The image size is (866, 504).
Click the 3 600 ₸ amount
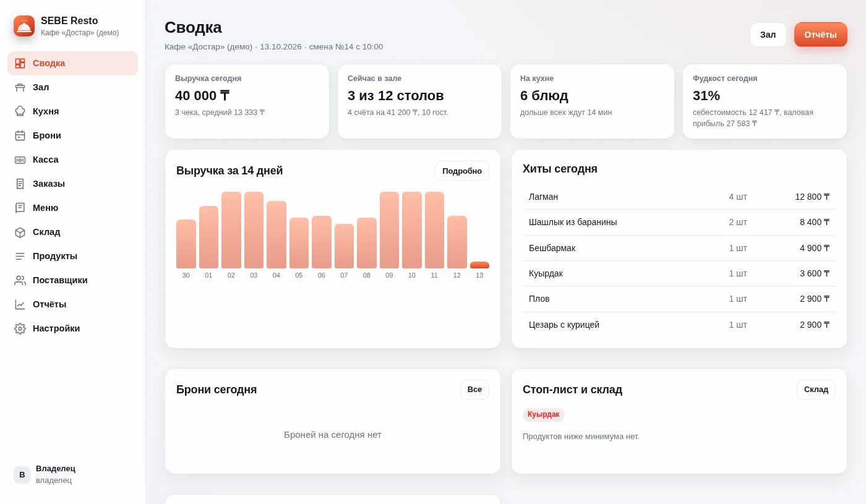pos(815,273)
